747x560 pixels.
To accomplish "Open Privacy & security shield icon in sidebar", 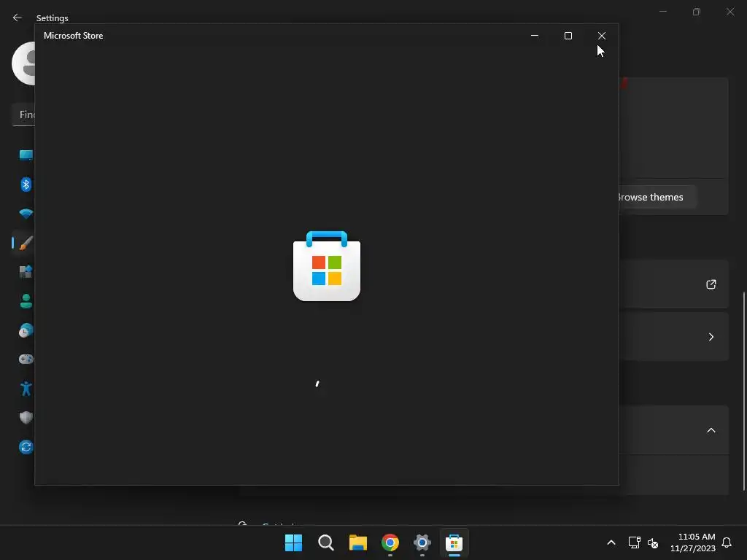I will tap(26, 418).
